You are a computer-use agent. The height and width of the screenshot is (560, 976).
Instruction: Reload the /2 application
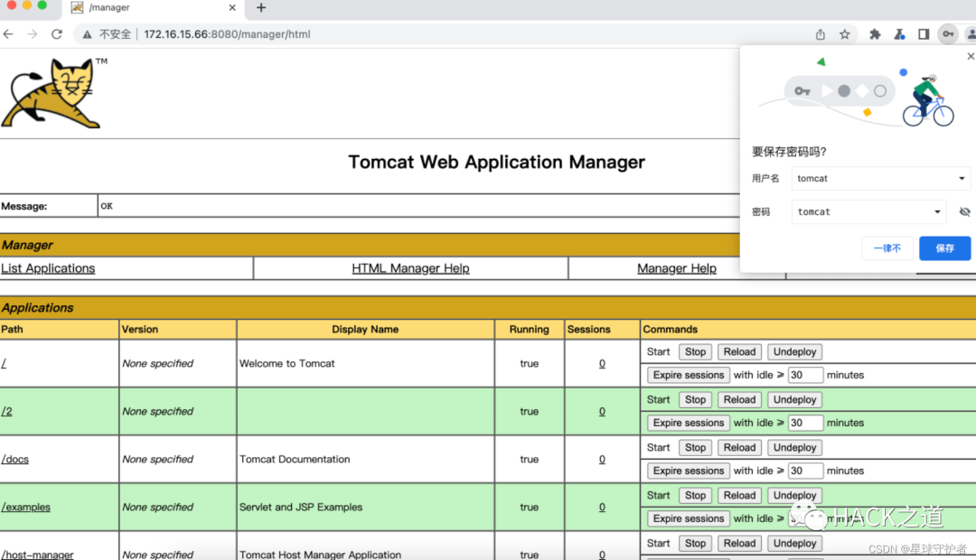tap(739, 399)
